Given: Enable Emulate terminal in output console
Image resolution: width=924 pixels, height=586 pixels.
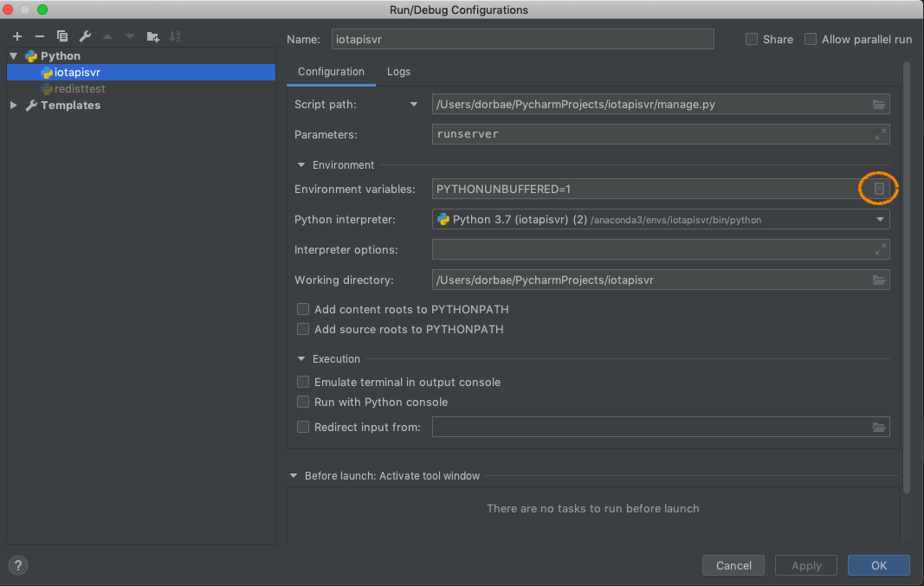Looking at the screenshot, I should (303, 382).
